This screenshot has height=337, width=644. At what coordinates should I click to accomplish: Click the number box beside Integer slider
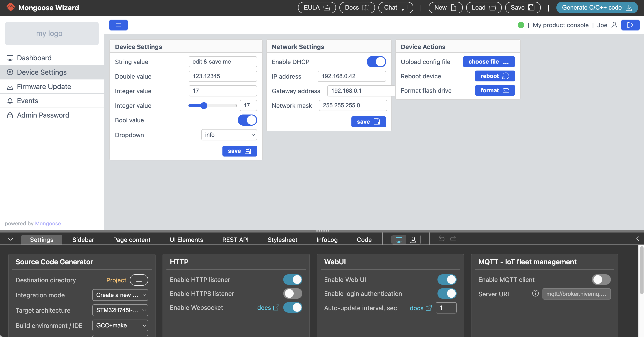coord(248,105)
